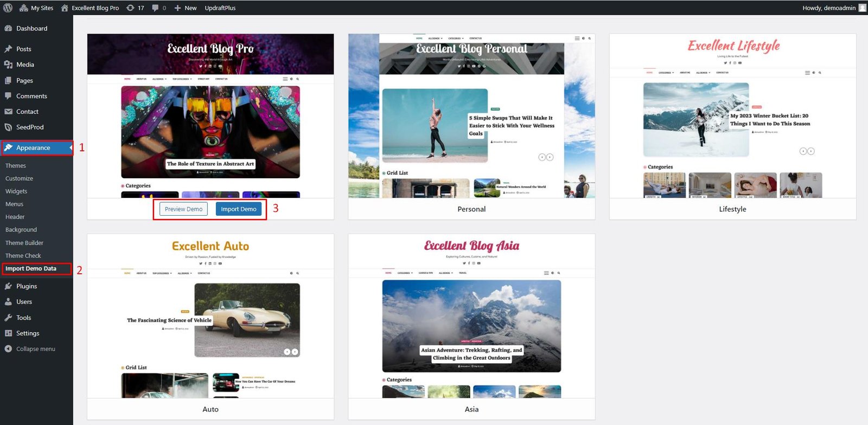This screenshot has height=425, width=868.
Task: Open the 17 pending updates icon
Action: click(135, 8)
